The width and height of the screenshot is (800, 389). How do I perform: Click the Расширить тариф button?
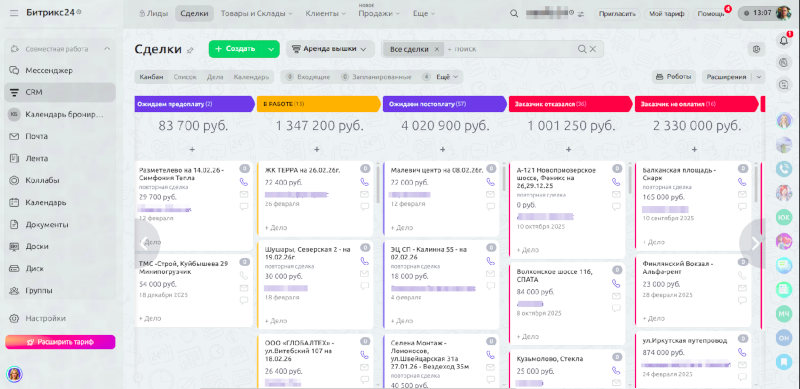[x=60, y=342]
